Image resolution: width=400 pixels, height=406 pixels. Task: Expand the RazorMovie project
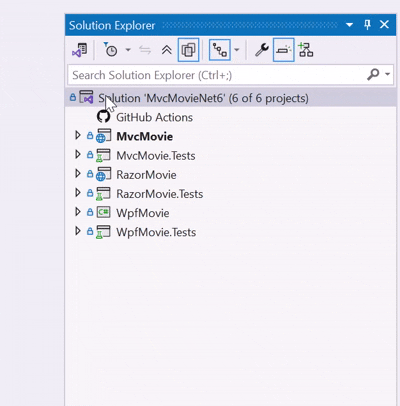(78, 173)
